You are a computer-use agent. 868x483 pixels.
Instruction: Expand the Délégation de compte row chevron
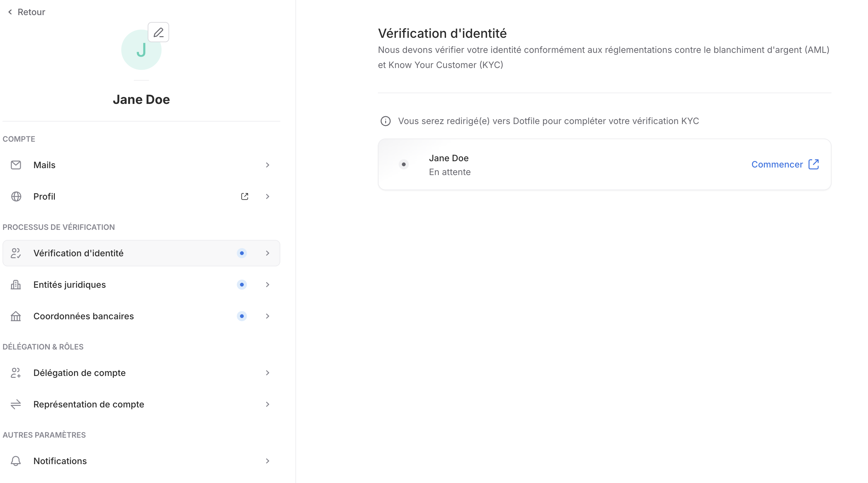point(267,373)
